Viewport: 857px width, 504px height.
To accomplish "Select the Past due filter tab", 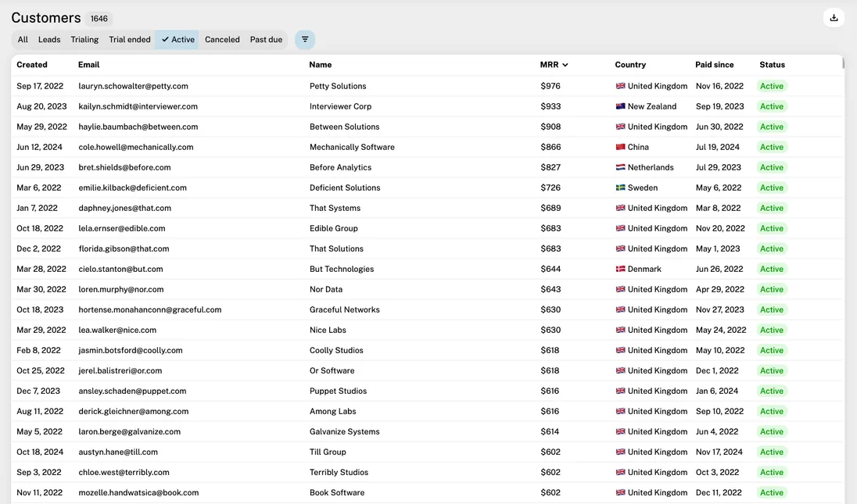I will [266, 39].
